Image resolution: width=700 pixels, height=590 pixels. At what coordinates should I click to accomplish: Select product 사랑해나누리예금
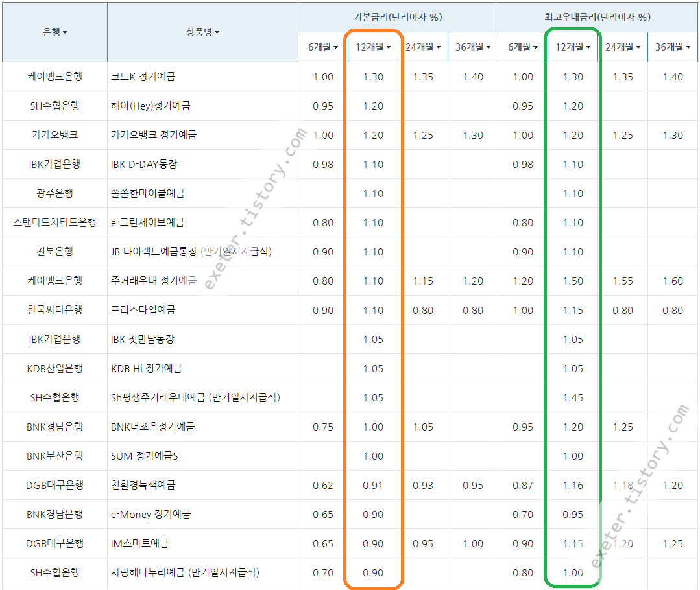coord(147,572)
